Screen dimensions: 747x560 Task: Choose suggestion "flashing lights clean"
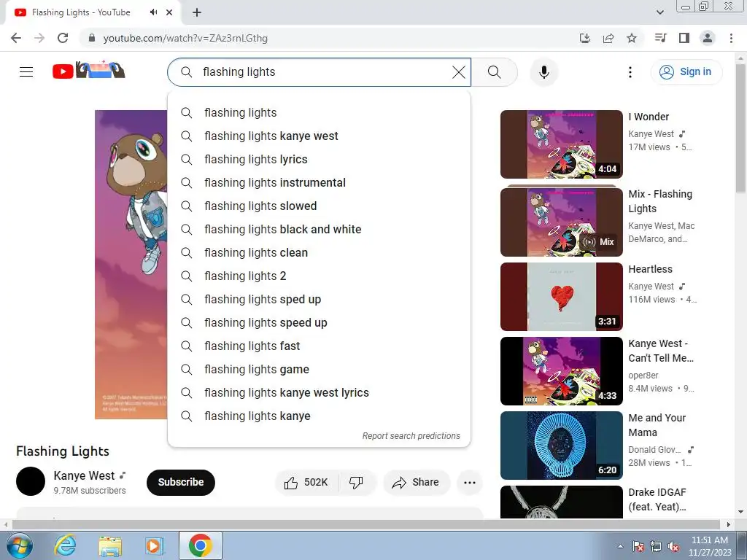(320, 253)
